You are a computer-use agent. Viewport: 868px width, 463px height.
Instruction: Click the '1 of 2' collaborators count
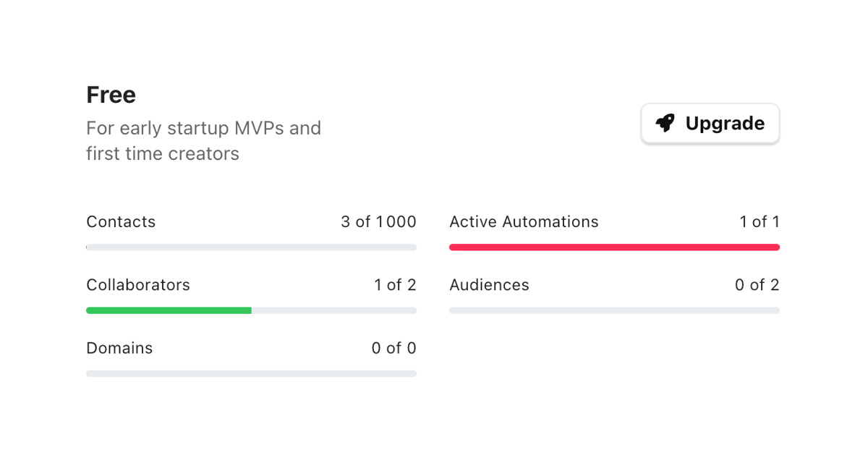coord(395,285)
